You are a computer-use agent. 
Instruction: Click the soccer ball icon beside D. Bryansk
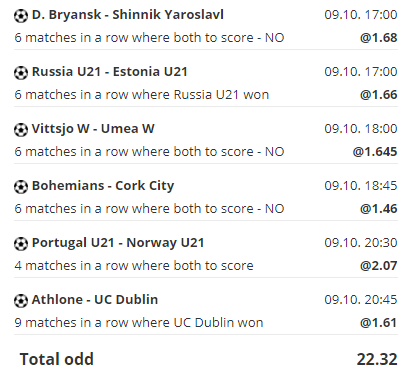(21, 16)
